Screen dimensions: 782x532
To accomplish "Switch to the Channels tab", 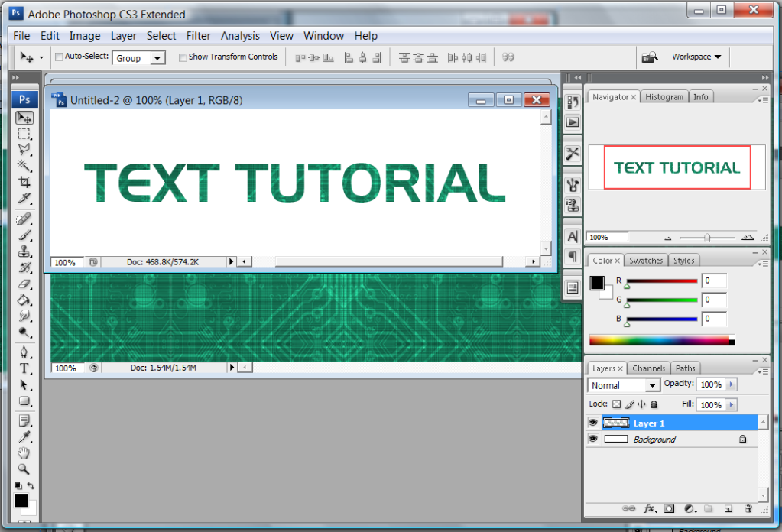I will click(648, 368).
